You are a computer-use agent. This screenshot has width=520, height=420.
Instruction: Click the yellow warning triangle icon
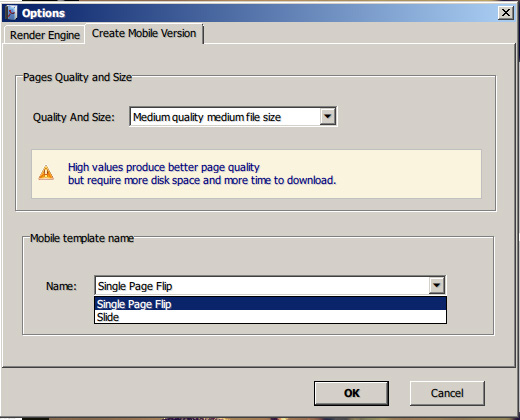(x=46, y=173)
